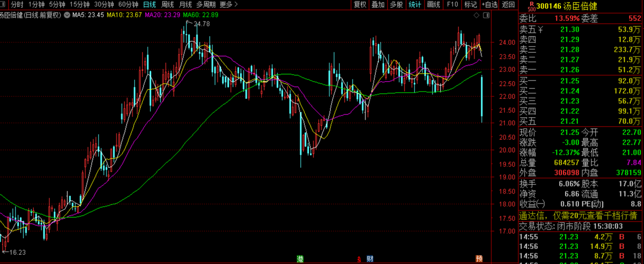Switch to the 30分钟 chart tab
The height and width of the screenshot is (264, 644).
click(104, 5)
